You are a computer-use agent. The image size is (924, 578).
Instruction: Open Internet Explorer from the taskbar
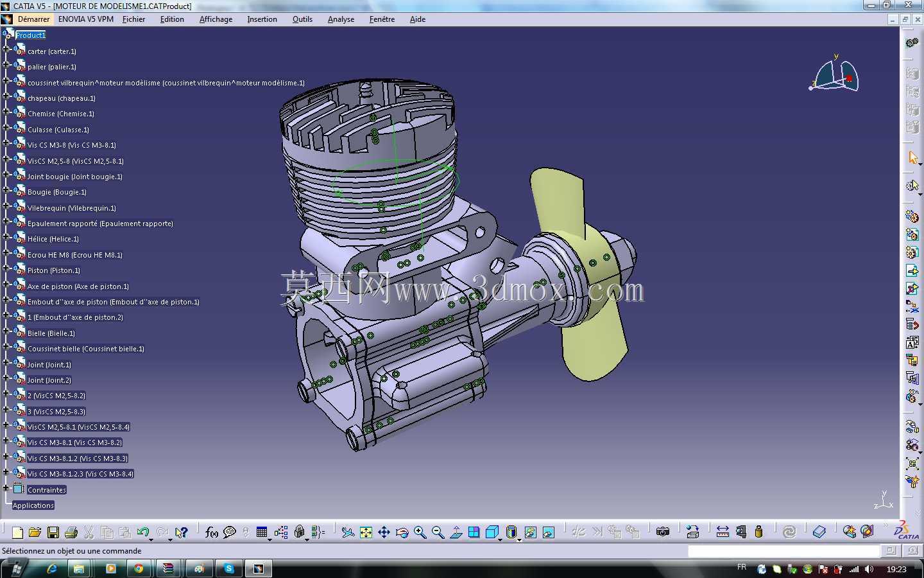point(52,568)
